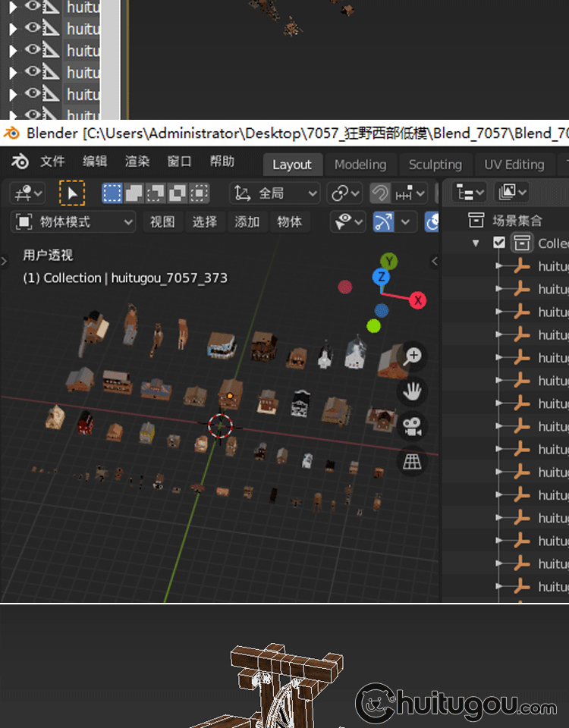Open the 全局 transform orientation dropdown
569x728 pixels.
[x=275, y=193]
